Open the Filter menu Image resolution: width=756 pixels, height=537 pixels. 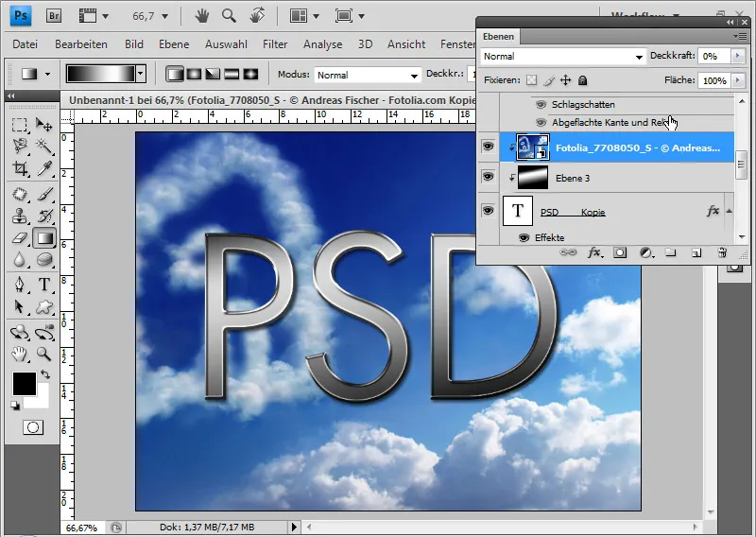pos(275,44)
